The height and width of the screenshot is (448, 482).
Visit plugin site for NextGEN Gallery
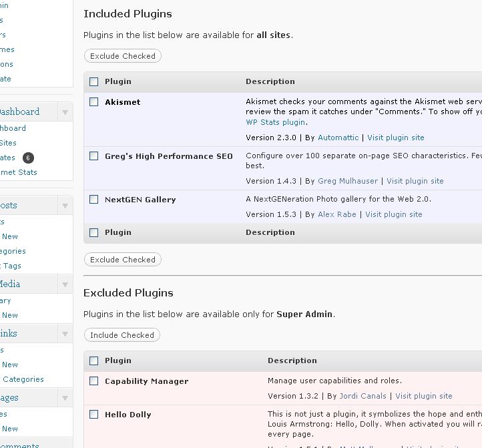coord(393,214)
